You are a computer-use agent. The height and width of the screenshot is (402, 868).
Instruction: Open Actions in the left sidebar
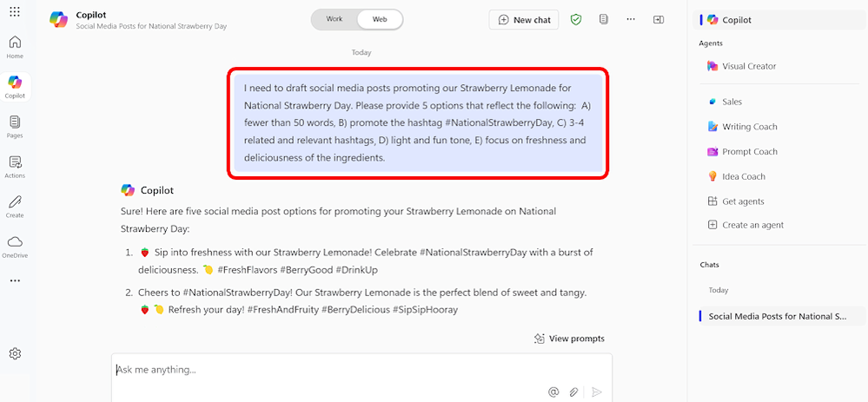(15, 166)
